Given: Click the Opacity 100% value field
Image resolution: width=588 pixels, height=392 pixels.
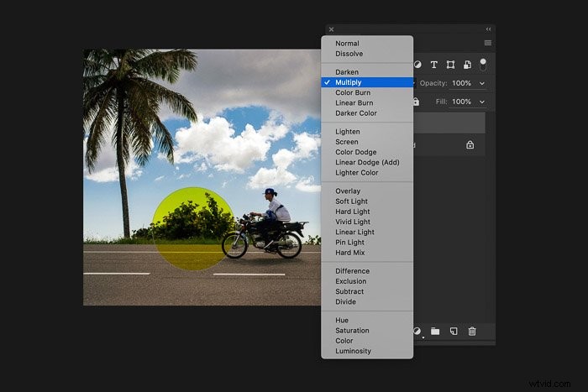Looking at the screenshot, I should pos(462,83).
